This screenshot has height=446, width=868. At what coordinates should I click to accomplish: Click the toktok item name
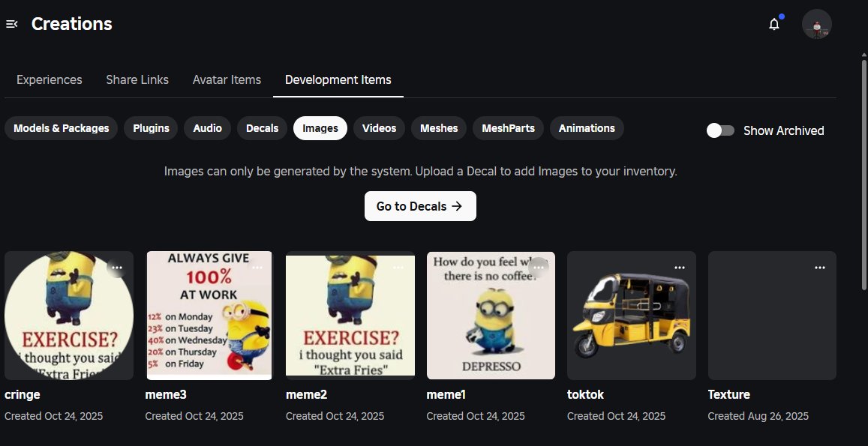tap(585, 395)
